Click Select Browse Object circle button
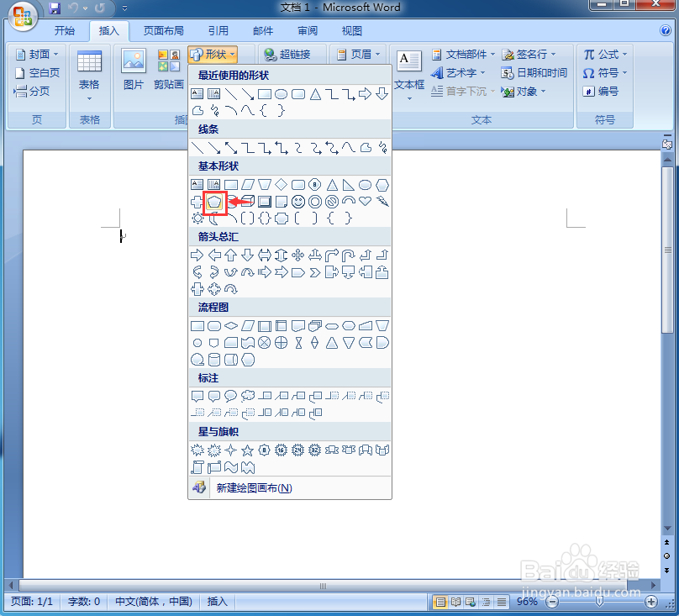 (667, 556)
